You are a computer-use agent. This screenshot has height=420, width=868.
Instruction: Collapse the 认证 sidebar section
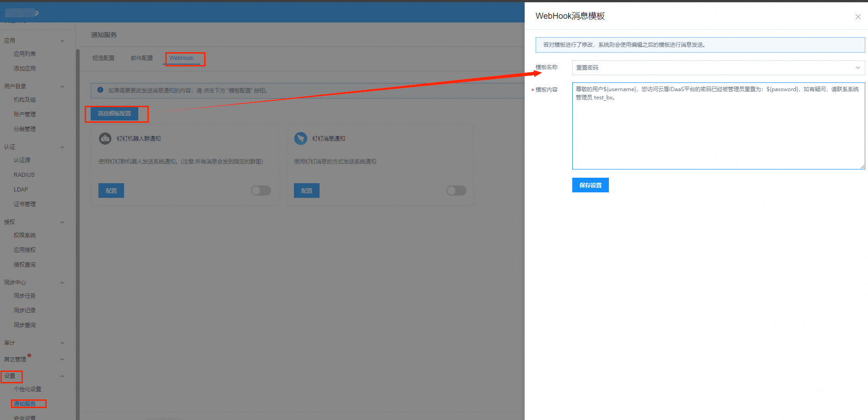[x=62, y=147]
